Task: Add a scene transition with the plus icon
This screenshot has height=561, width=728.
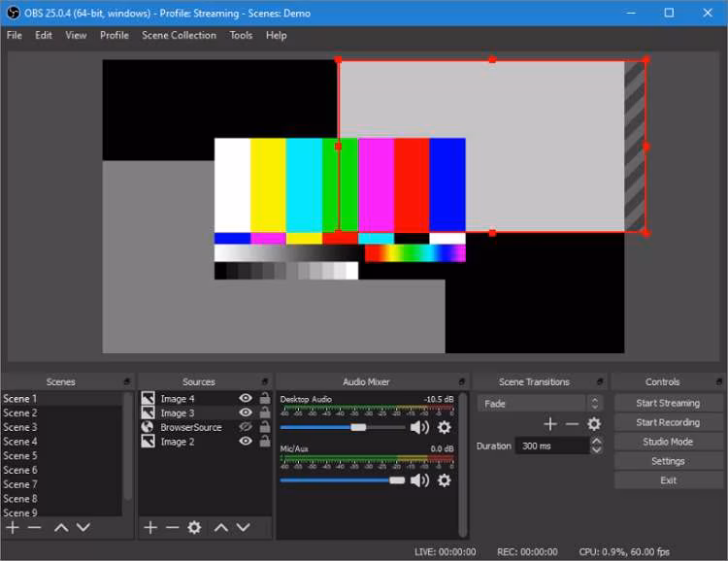Action: tap(550, 423)
